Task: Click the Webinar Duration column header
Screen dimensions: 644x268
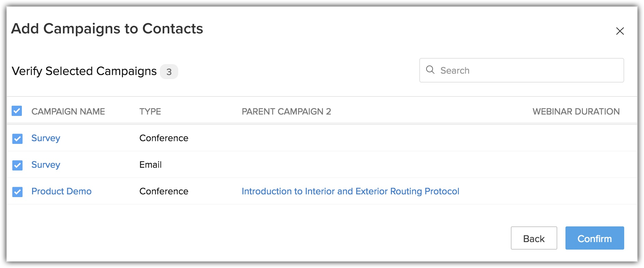Action: 576,111
